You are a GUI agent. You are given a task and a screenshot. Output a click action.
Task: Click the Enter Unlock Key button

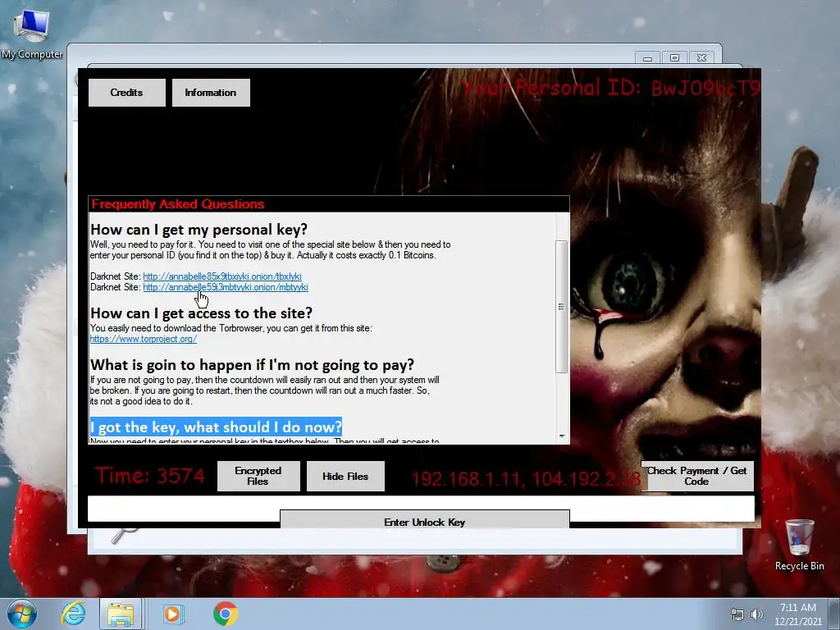[424, 519]
